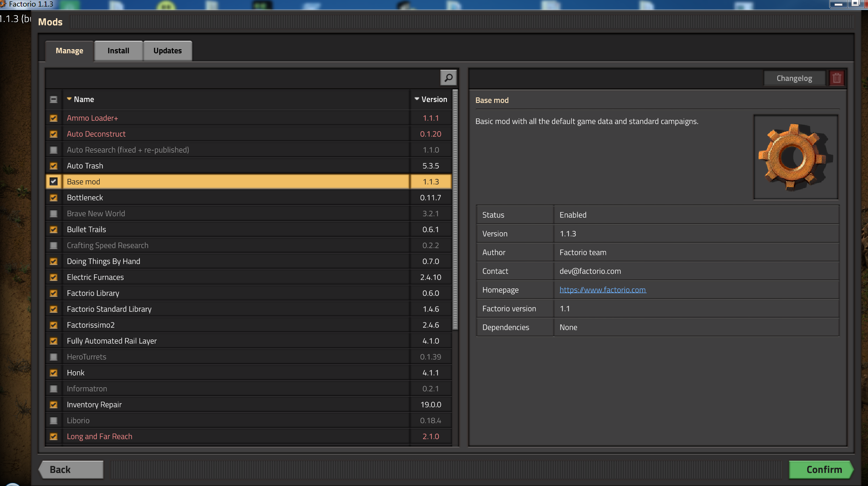Select the Liborio mod row

tap(236, 420)
